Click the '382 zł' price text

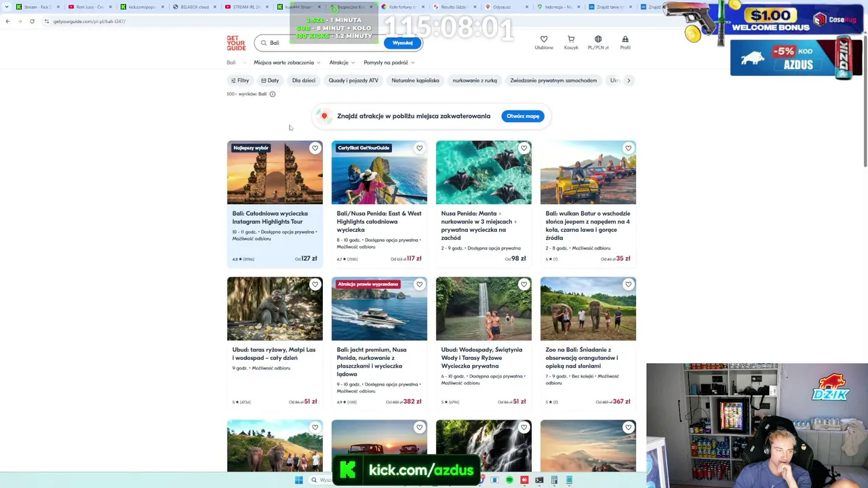click(x=412, y=401)
